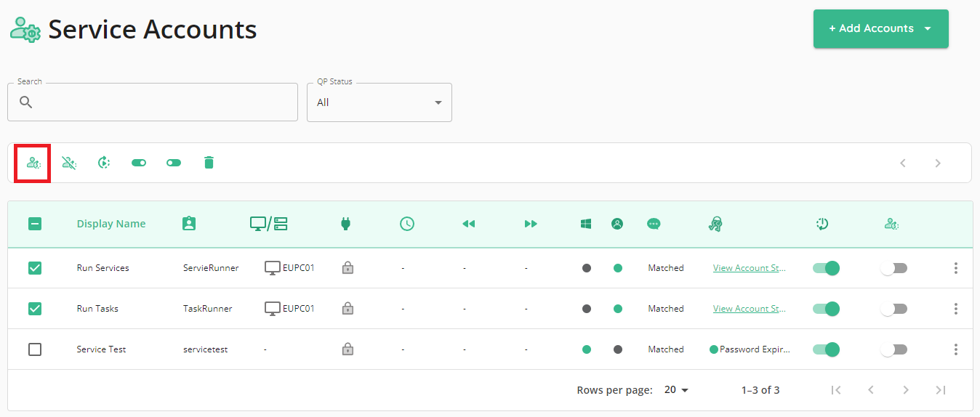The image size is (980, 417).
Task: Click the lock icon in Run Tasks row
Action: pos(348,309)
